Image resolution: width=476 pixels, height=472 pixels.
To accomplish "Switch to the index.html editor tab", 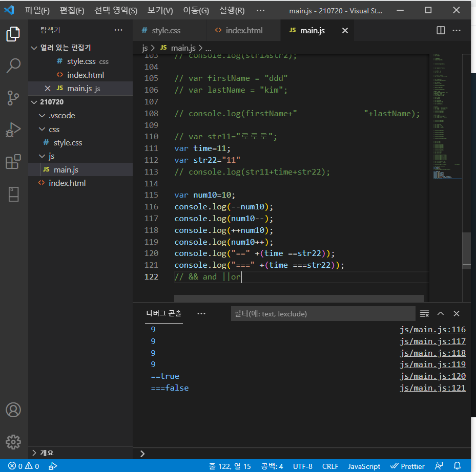I will [243, 31].
